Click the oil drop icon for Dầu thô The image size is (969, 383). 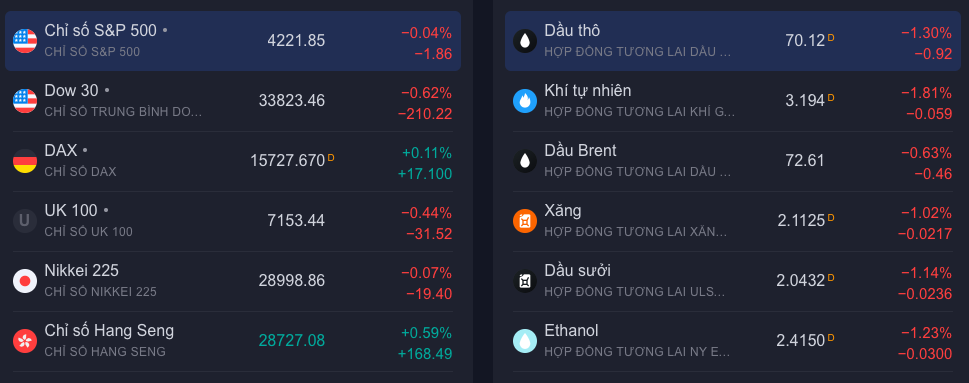(x=525, y=41)
